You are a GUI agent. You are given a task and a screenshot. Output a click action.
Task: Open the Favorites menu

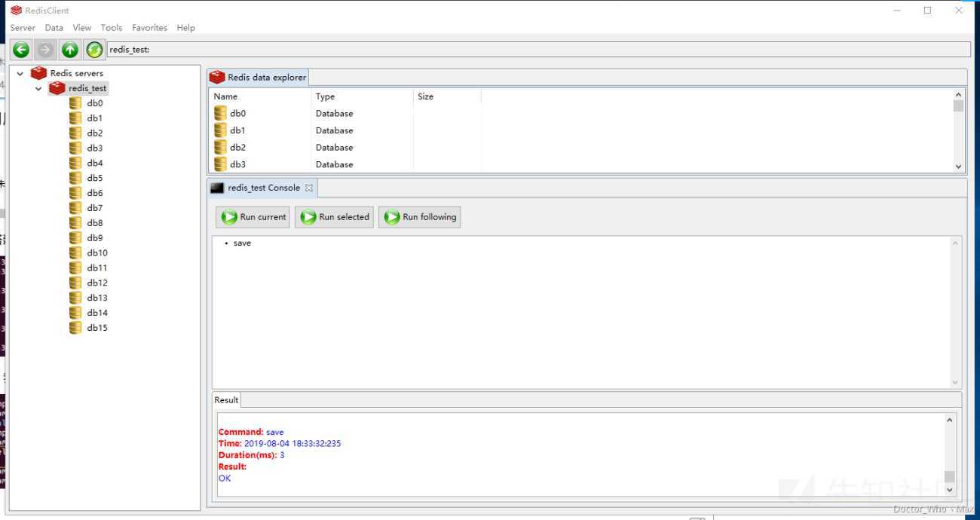tap(150, 28)
